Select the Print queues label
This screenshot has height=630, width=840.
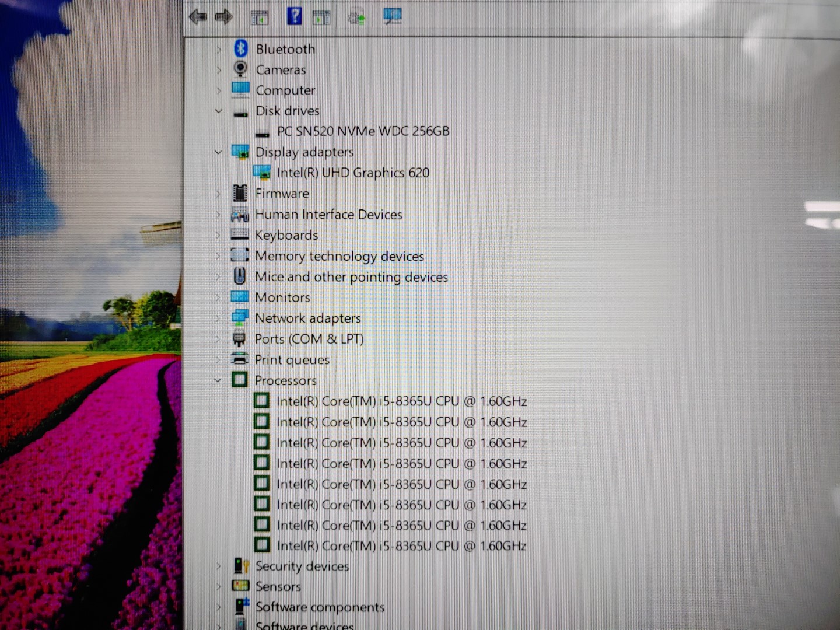(292, 360)
